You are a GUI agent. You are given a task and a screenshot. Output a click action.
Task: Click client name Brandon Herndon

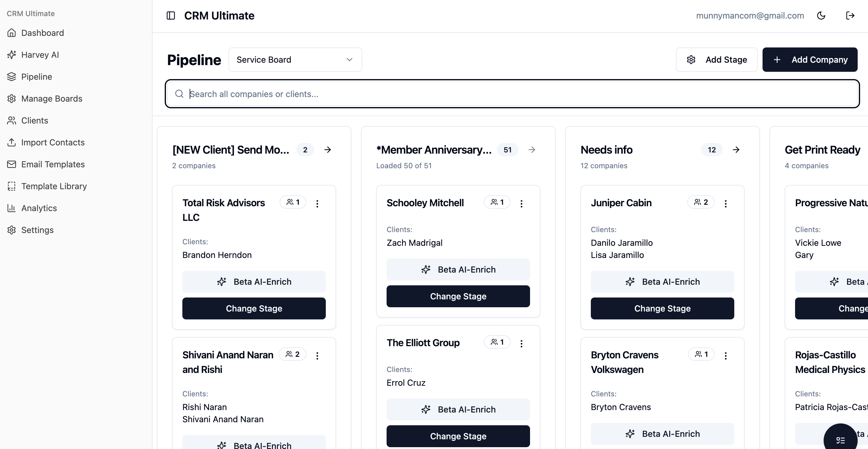(x=217, y=255)
